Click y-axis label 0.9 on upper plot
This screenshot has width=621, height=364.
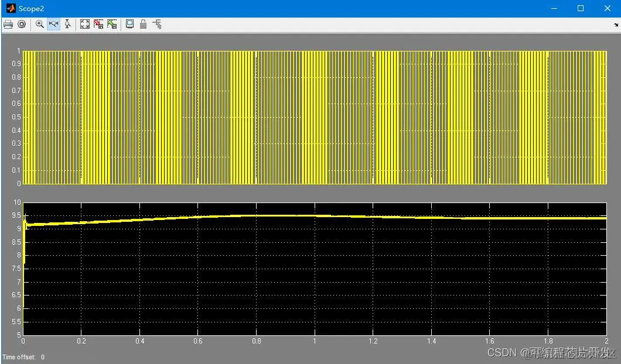tap(16, 64)
